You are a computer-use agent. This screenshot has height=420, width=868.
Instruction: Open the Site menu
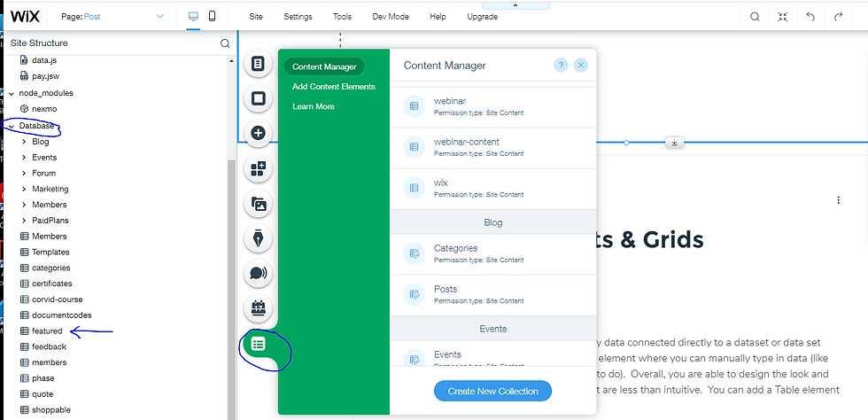pyautogui.click(x=256, y=17)
